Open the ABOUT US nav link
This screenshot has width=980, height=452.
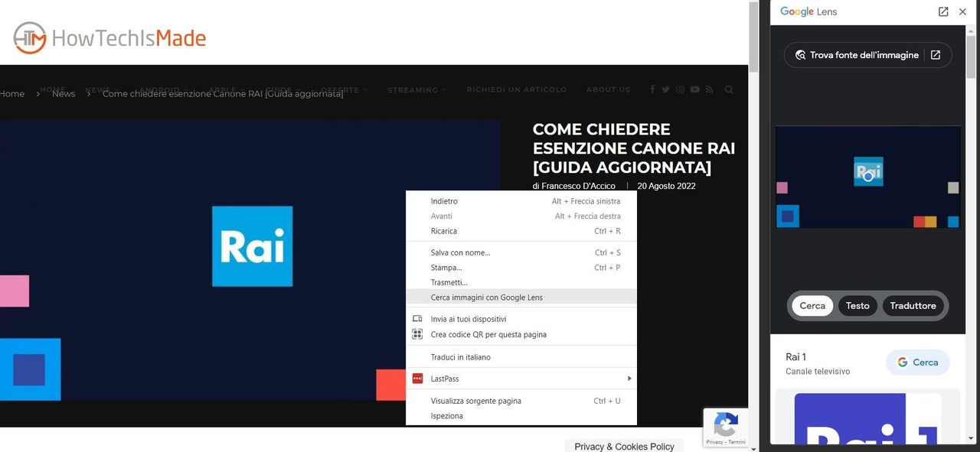609,89
